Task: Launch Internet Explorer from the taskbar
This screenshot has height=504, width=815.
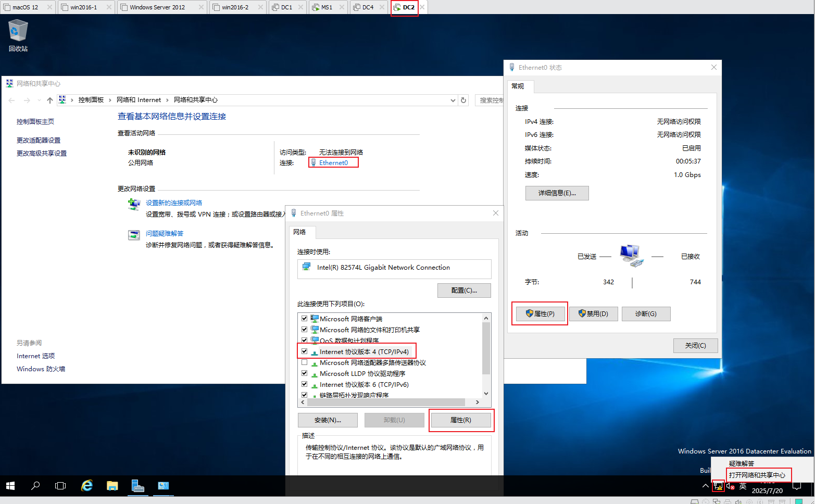Action: tap(87, 486)
